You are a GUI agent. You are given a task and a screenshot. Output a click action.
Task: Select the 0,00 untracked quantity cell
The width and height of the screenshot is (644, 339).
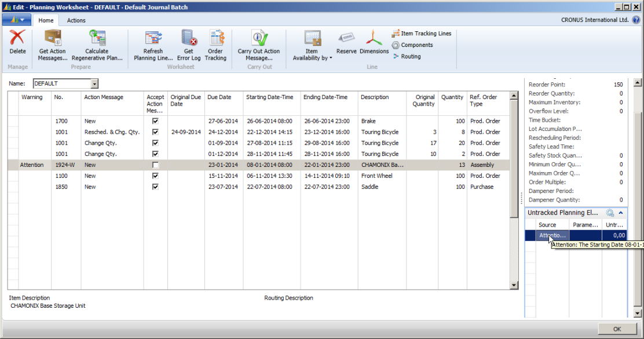pyautogui.click(x=619, y=235)
